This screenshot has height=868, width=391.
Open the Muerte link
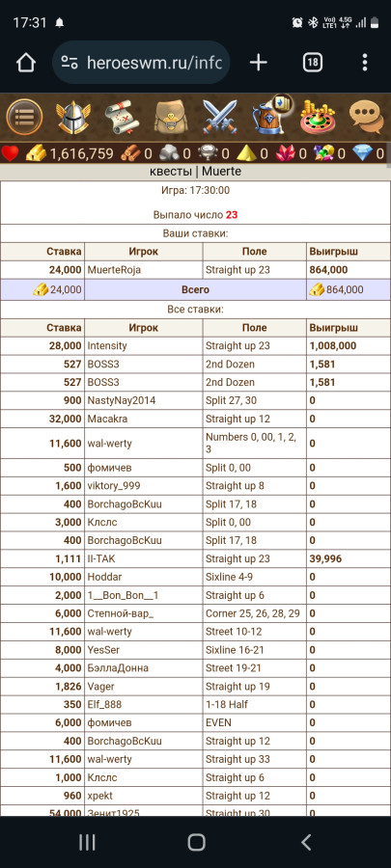coord(221,171)
